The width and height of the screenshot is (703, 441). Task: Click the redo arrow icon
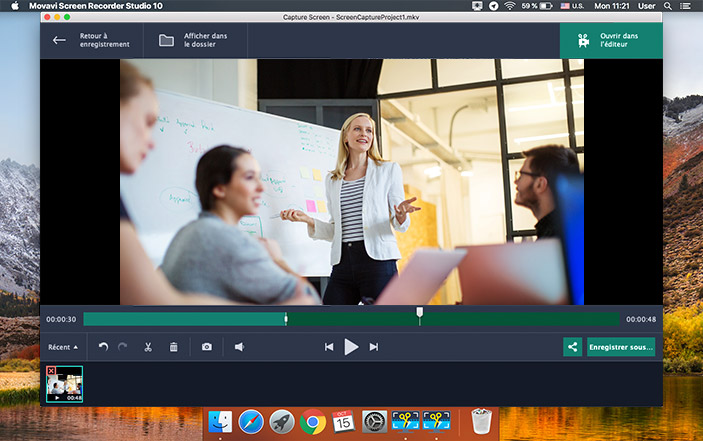coord(123,347)
